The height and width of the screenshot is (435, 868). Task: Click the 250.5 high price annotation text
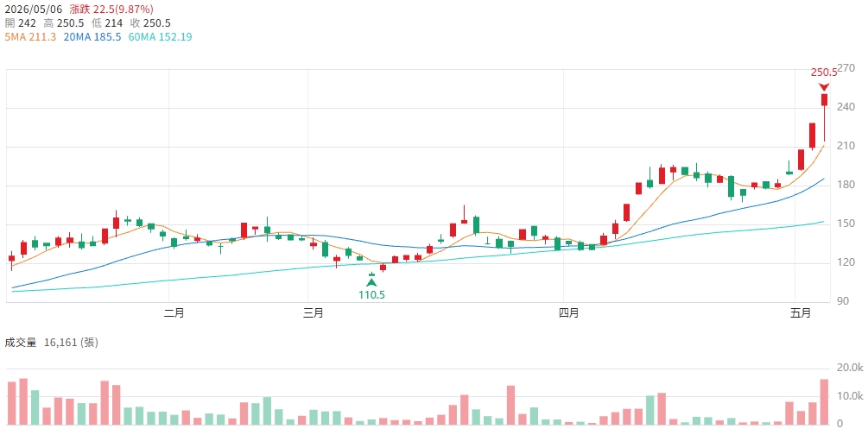click(824, 72)
